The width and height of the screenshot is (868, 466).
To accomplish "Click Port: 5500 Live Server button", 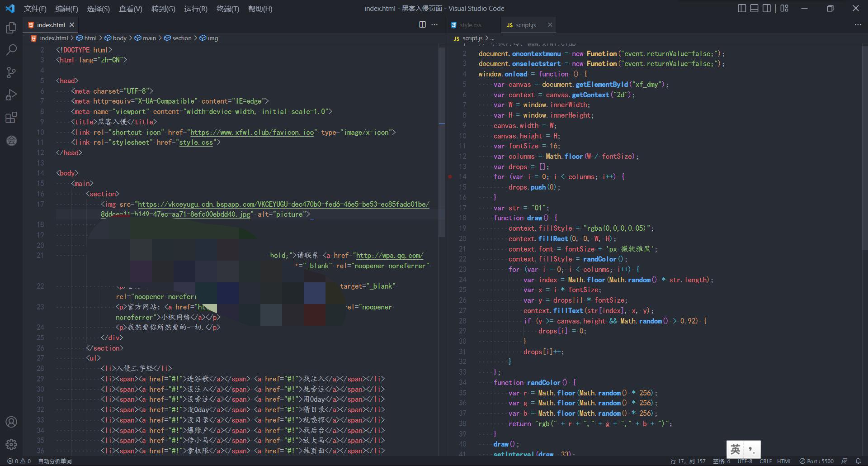I will (816, 461).
